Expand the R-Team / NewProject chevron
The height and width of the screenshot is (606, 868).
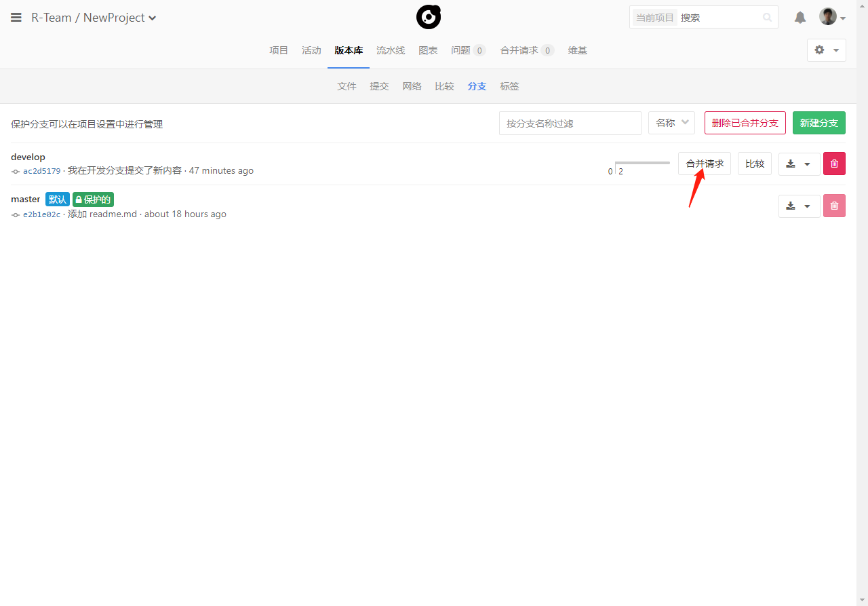[x=153, y=18]
